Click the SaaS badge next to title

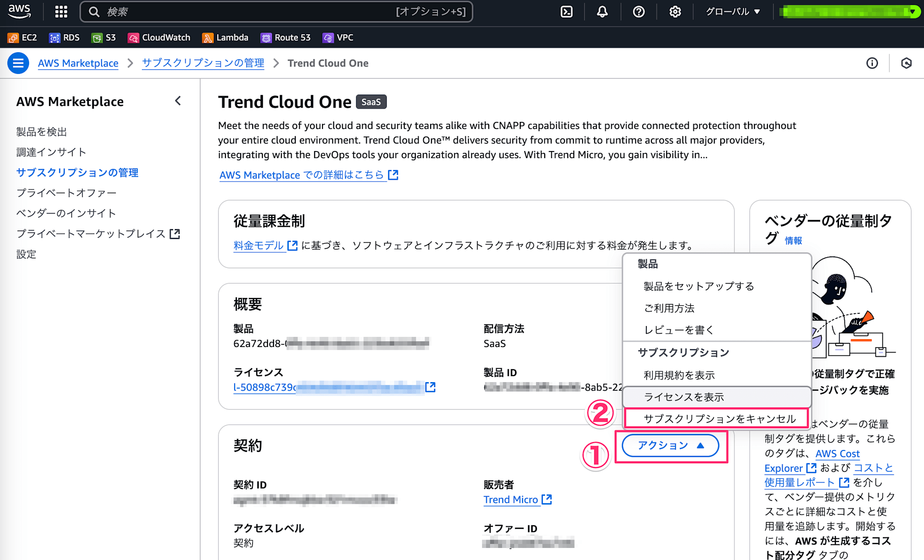click(371, 102)
